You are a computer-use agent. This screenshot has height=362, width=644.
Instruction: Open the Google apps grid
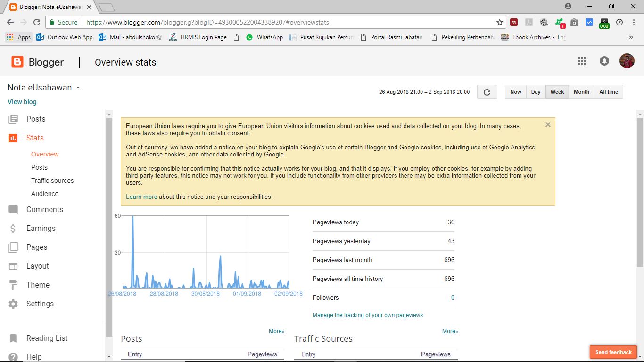(x=582, y=61)
